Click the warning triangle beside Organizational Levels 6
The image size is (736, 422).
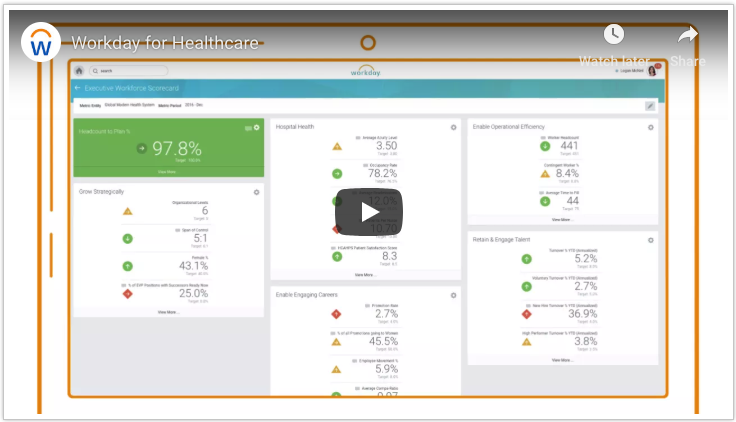(x=128, y=211)
